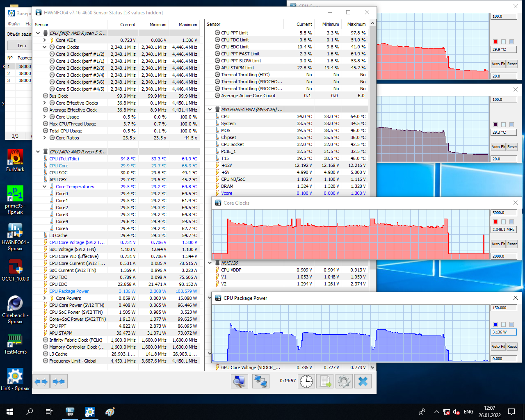This screenshot has width=525, height=420.
Task: Select the APU STAPM Limit row
Action: tap(287, 68)
